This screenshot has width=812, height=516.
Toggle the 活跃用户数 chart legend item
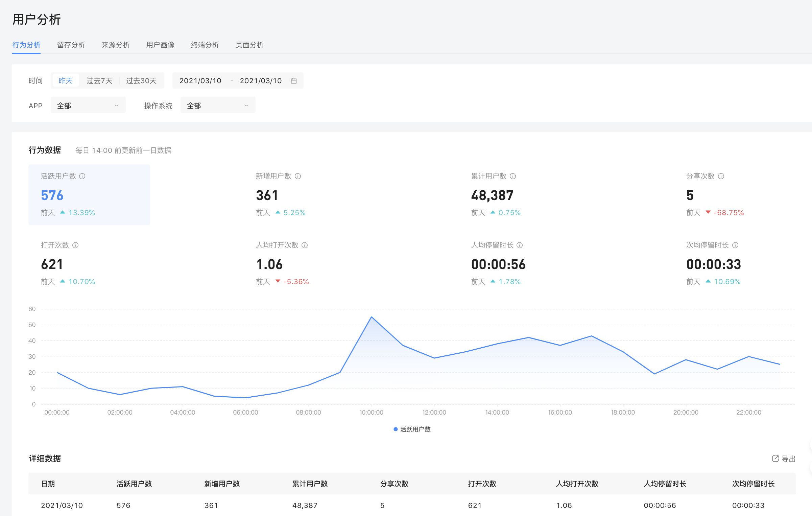tap(412, 429)
